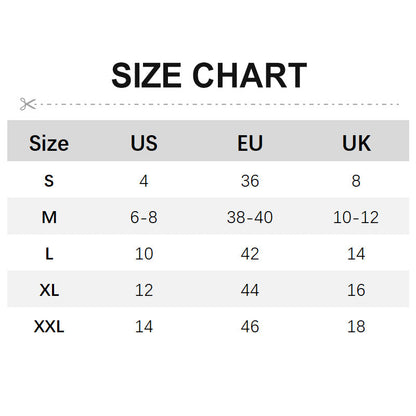
Task: Select the Size column header
Action: point(49,143)
